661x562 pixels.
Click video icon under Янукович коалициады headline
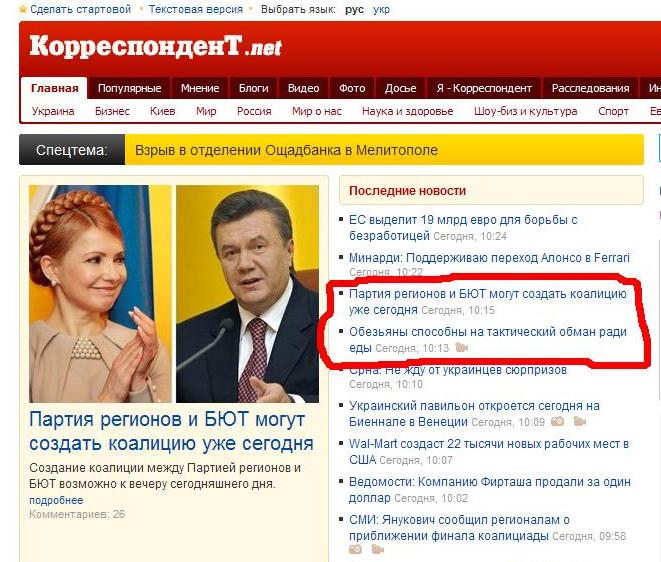(x=378, y=549)
